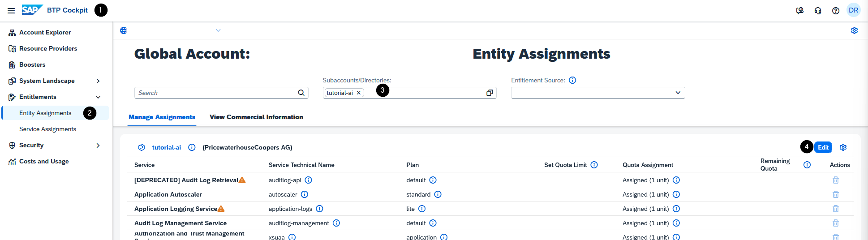Collapse the Entitlements menu
868x240 pixels.
98,97
